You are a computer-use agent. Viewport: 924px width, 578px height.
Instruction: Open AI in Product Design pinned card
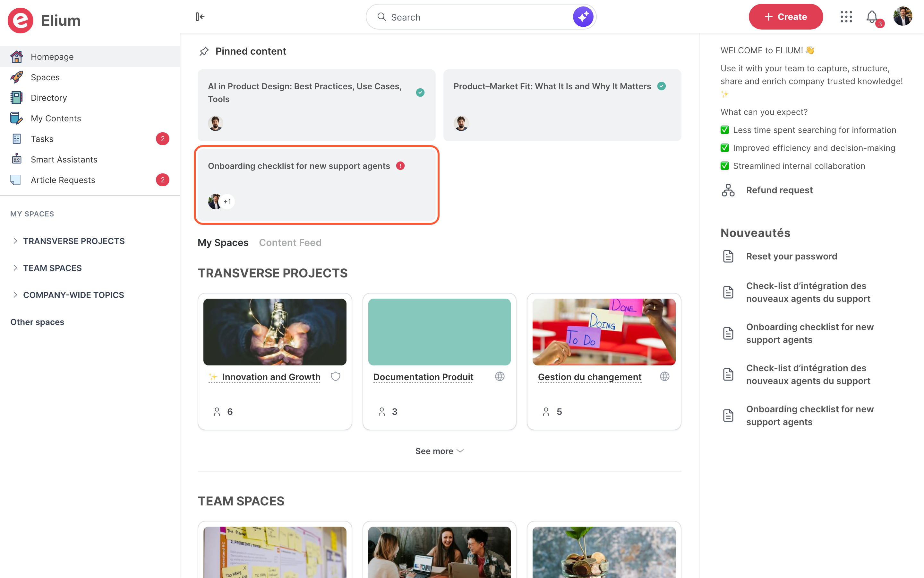317,105
